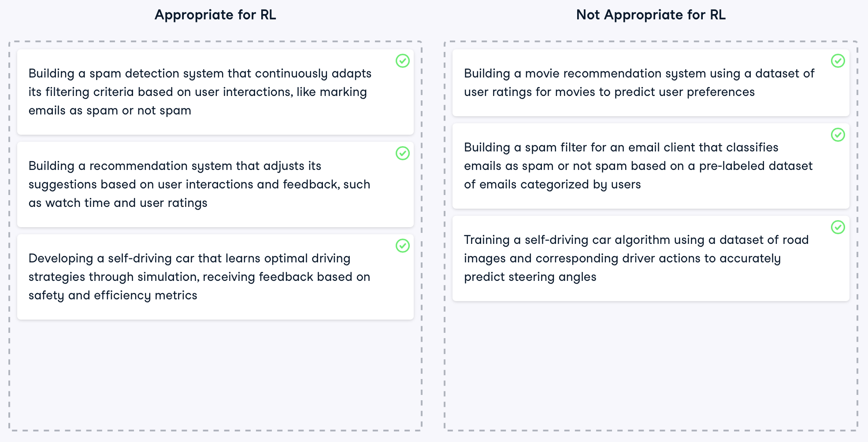
Task: Click green checkmark on recommendation system feedback card
Action: [x=403, y=153]
